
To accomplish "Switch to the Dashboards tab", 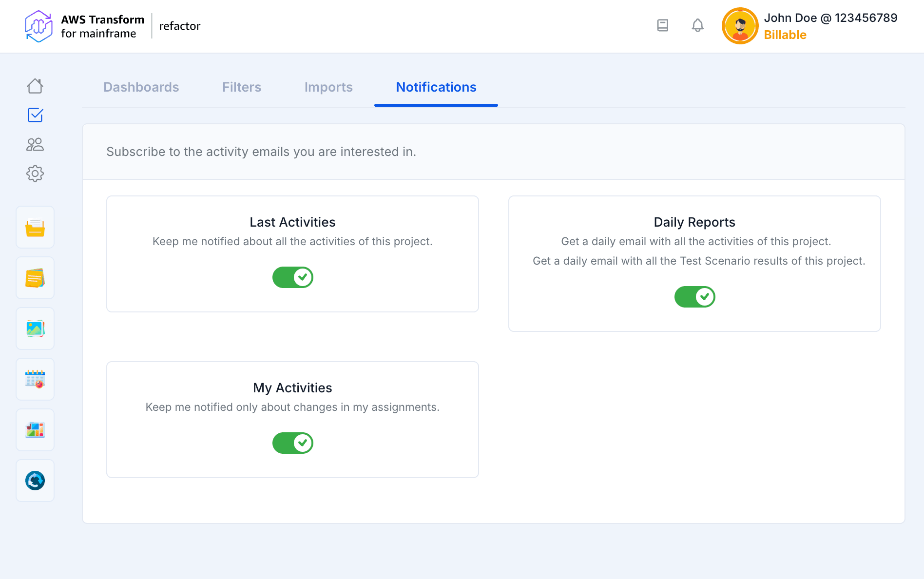I will pyautogui.click(x=141, y=87).
